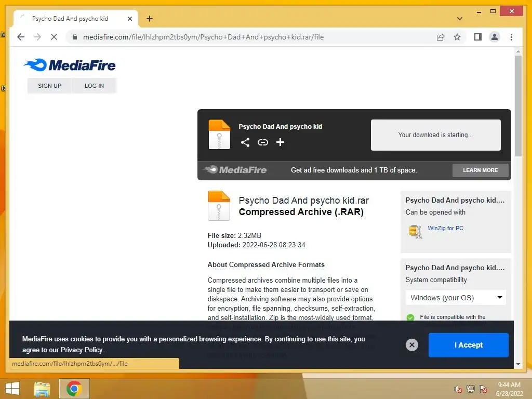Open a new tab with the plus icon
The width and height of the screenshot is (532, 399).
(149, 19)
